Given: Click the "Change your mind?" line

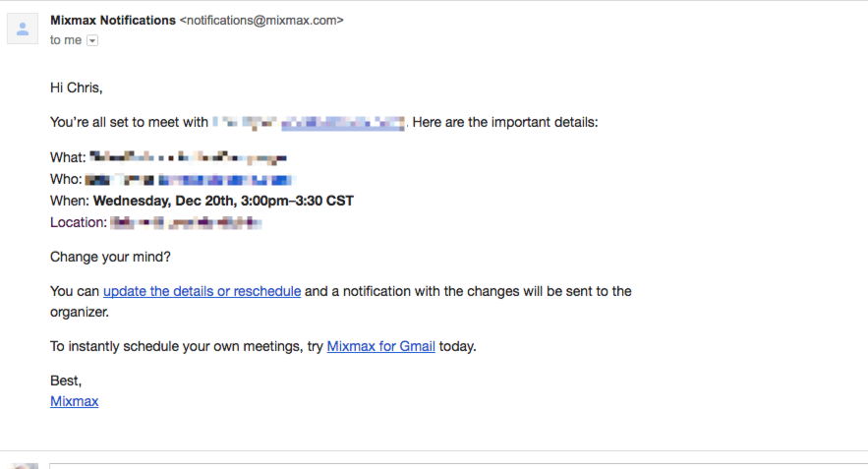Looking at the screenshot, I should [110, 257].
